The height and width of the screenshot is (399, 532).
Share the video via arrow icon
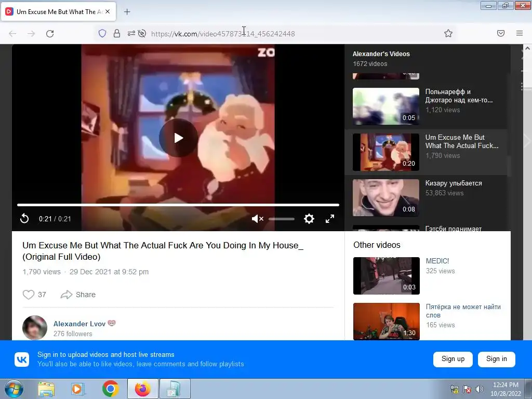pos(78,295)
